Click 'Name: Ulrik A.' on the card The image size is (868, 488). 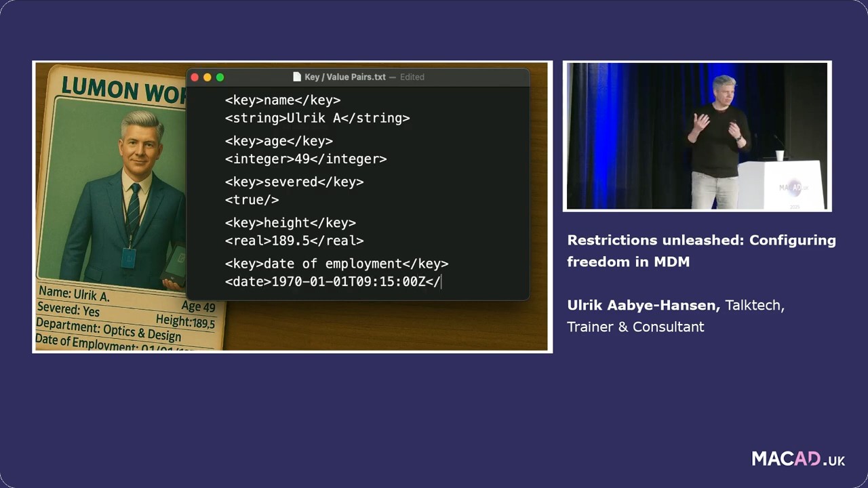(74, 294)
